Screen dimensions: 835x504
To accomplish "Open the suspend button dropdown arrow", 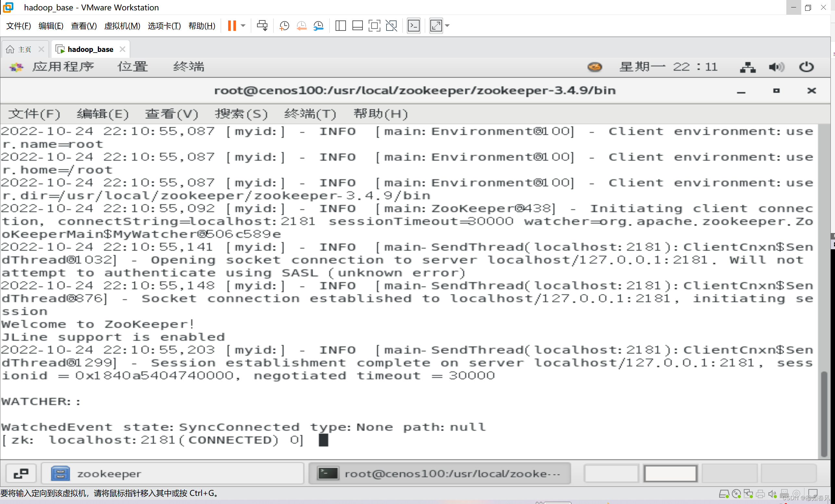I will 243,25.
